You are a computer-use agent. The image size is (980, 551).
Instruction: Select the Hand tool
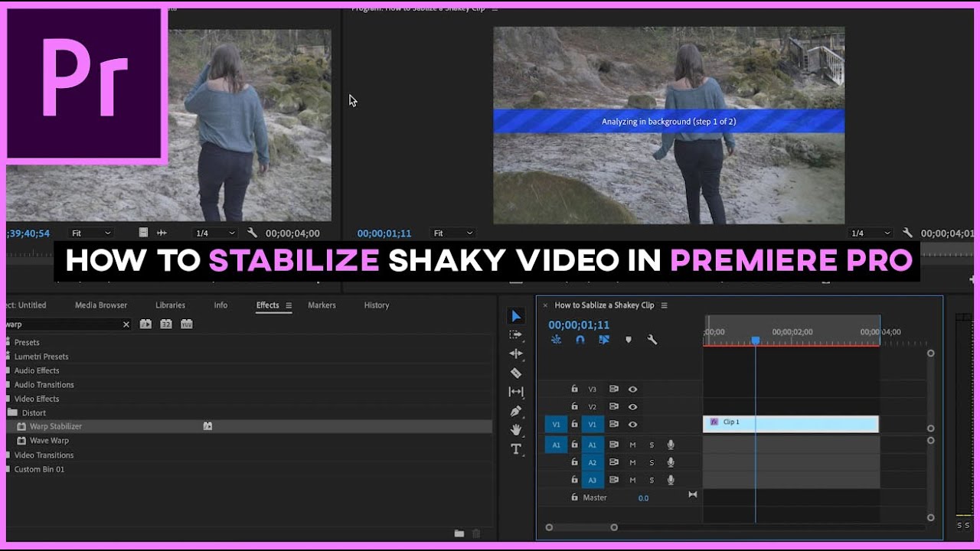coord(516,430)
